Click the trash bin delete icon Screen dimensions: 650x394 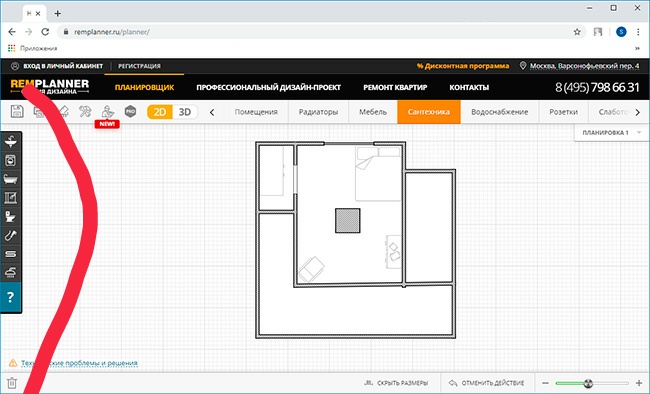[x=12, y=383]
